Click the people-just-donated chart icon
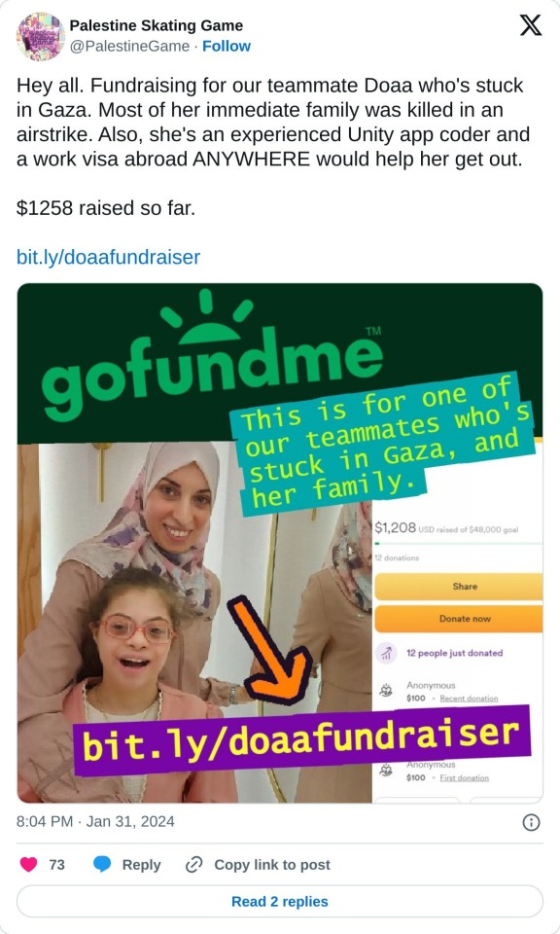This screenshot has height=934, width=560. (386, 654)
